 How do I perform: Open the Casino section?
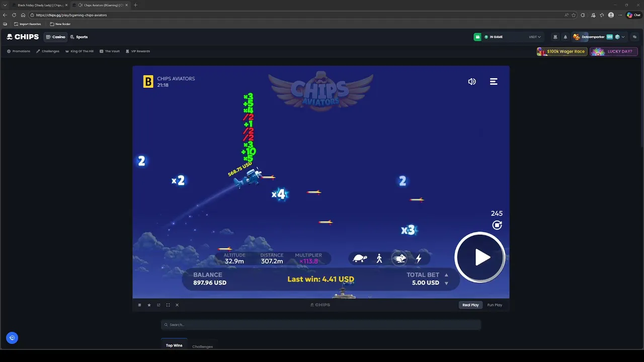pyautogui.click(x=55, y=37)
